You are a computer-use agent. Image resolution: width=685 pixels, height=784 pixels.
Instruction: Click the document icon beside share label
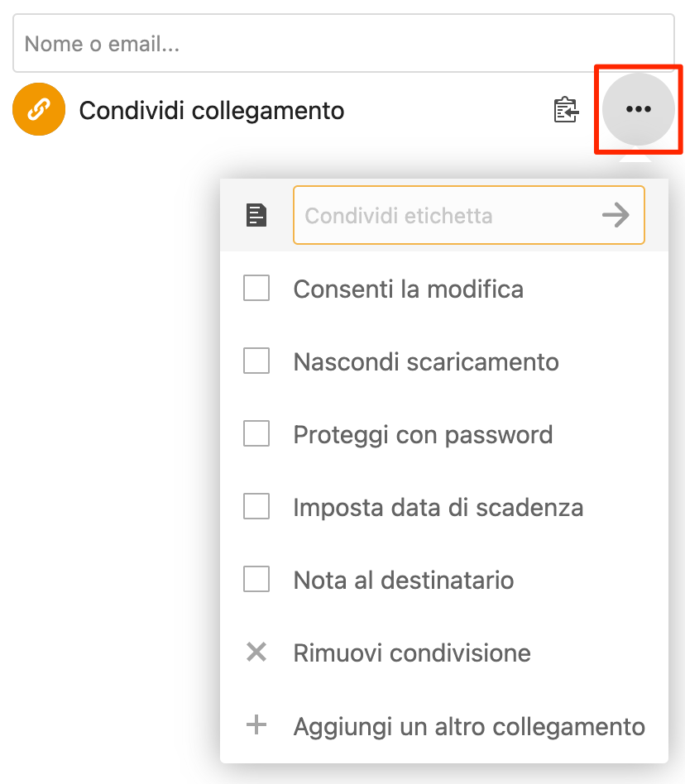(256, 215)
